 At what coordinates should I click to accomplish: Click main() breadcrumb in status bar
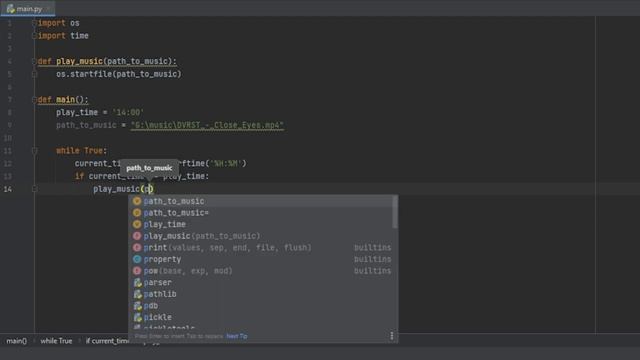tap(16, 341)
